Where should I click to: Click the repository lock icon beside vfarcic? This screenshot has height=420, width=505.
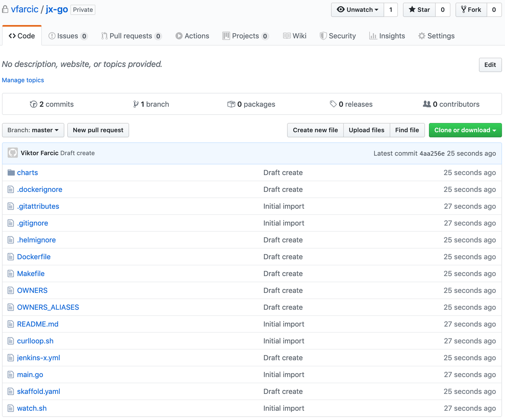(5, 9)
